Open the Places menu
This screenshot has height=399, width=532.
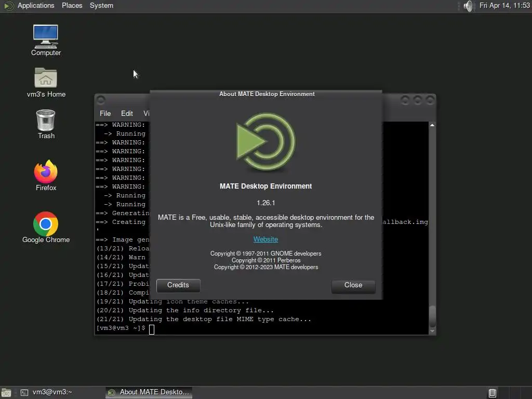72,5
